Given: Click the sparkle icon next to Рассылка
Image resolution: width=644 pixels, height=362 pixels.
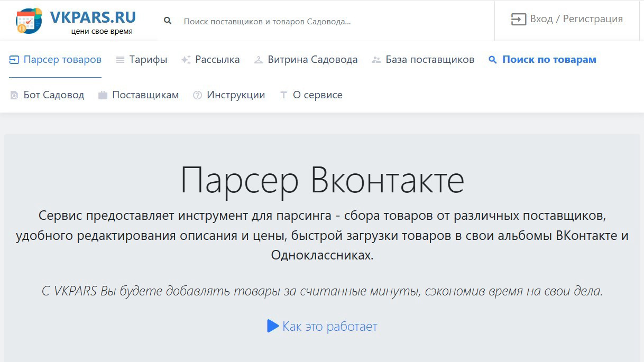Looking at the screenshot, I should pos(185,59).
